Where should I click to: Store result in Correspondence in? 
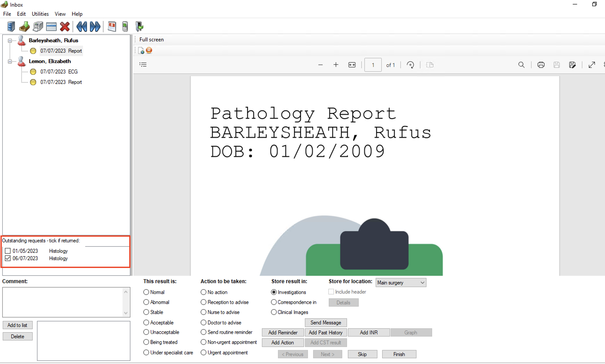(x=274, y=302)
